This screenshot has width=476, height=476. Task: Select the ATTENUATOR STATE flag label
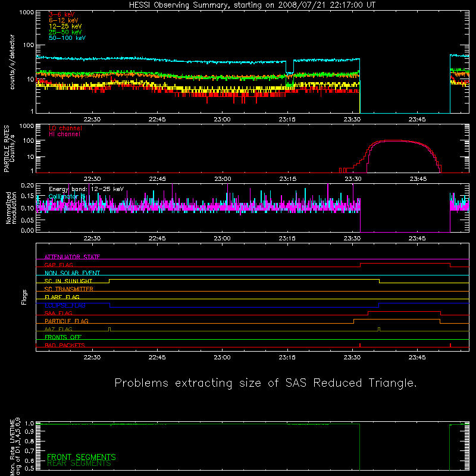click(72, 257)
